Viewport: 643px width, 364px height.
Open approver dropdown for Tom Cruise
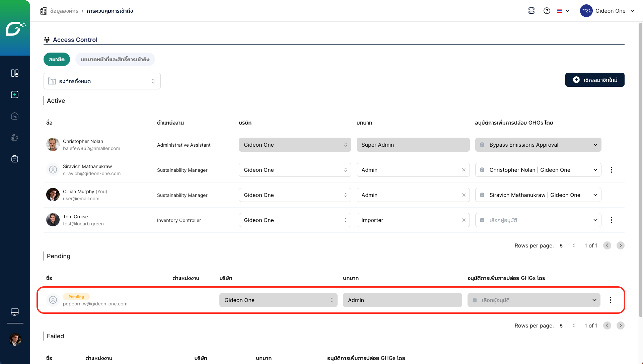pos(538,220)
